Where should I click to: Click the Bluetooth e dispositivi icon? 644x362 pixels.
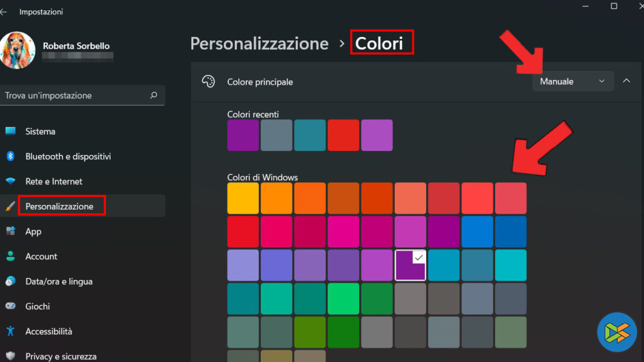click(10, 156)
